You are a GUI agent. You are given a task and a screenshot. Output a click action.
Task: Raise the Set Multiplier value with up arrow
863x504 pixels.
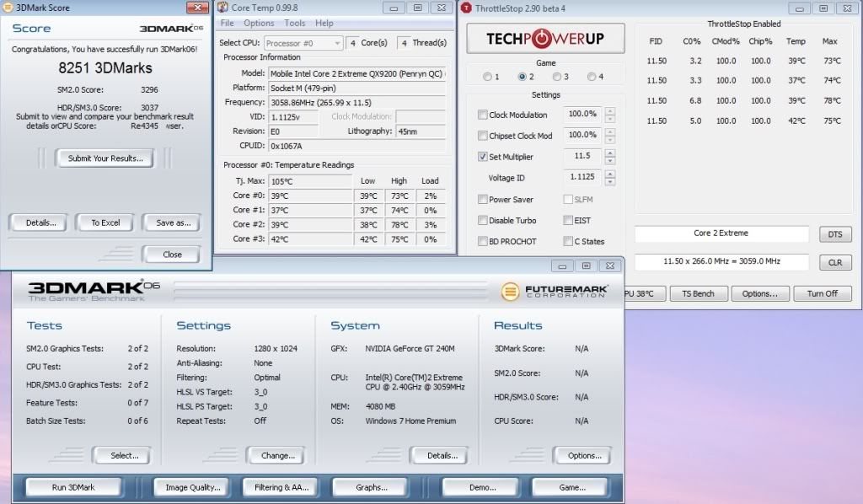pos(610,153)
